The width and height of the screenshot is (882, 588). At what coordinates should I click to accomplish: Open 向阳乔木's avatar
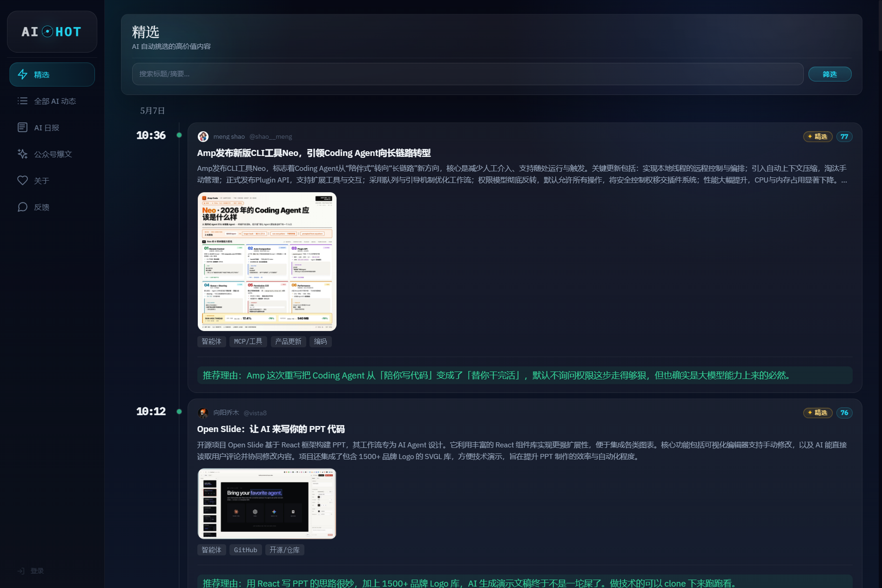click(203, 413)
